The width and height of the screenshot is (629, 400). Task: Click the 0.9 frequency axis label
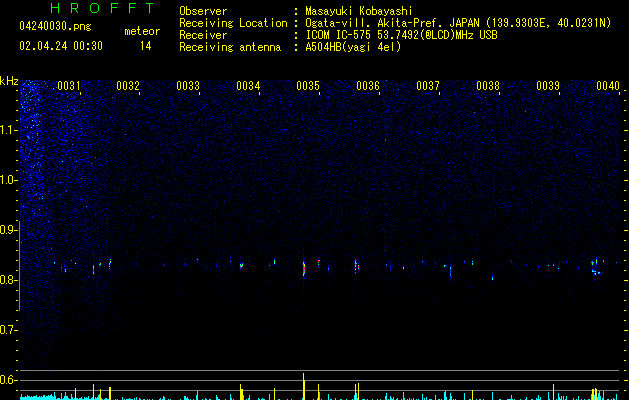click(8, 230)
